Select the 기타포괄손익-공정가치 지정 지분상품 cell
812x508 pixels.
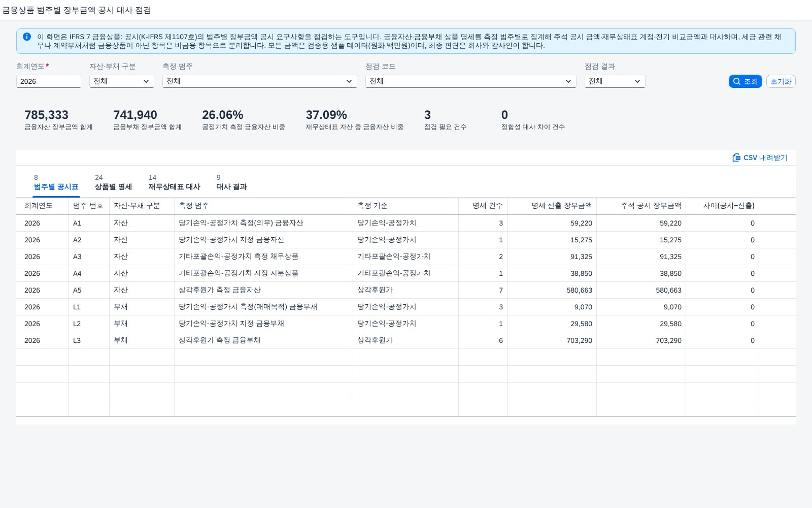(263, 273)
